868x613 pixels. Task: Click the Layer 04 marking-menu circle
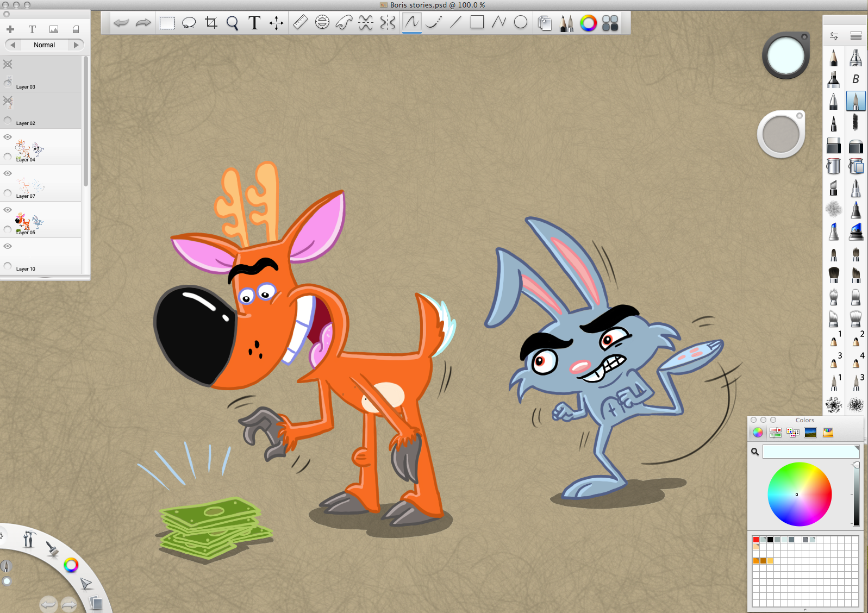pyautogui.click(x=8, y=157)
